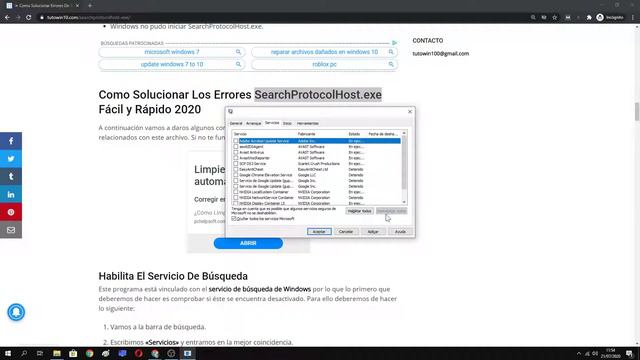Switch to the General tab
Viewport: 640px width, 360px height.
tap(236, 123)
